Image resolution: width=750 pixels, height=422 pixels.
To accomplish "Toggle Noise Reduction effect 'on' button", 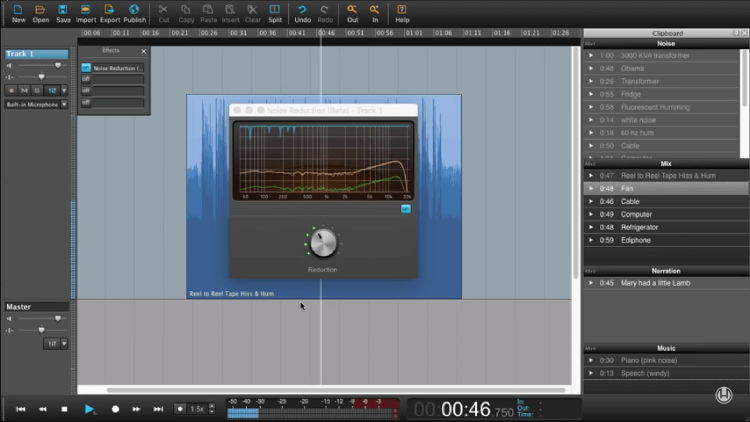I will [x=86, y=68].
